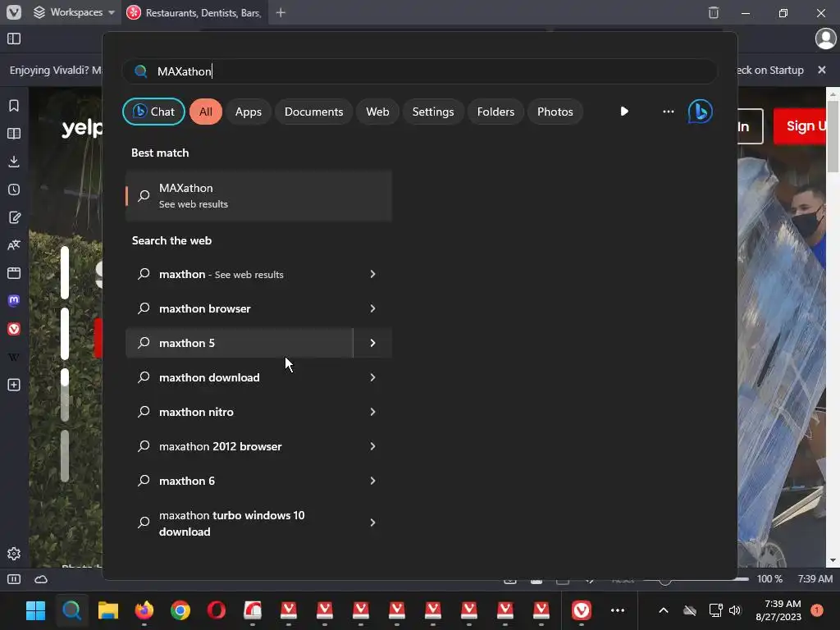Screen dimensions: 840x630
Task: Expand the 'maxthon 6' chevron
Action: [373, 481]
